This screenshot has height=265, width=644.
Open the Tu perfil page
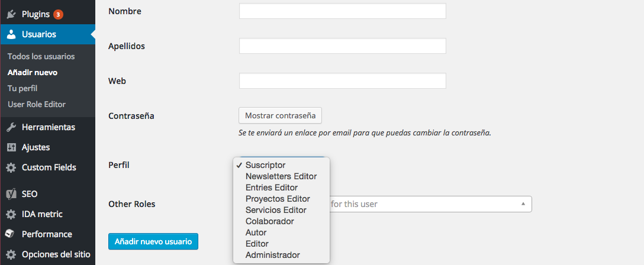coord(22,89)
